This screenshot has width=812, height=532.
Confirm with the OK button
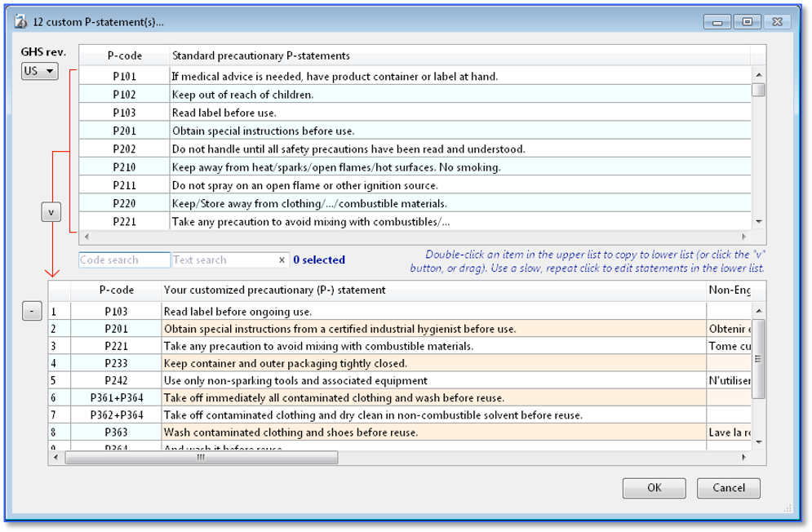654,487
